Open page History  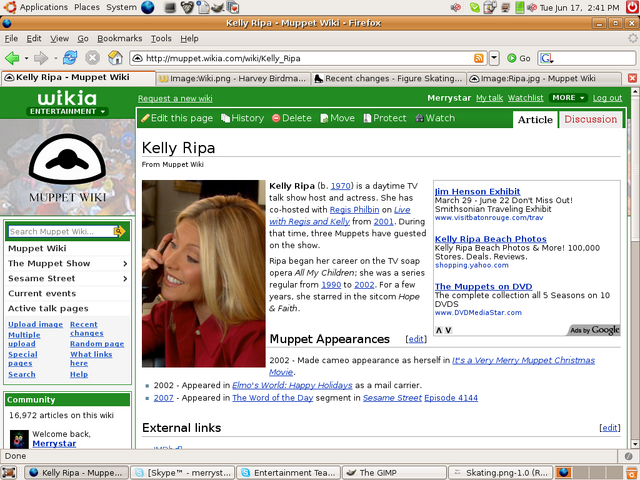point(242,118)
